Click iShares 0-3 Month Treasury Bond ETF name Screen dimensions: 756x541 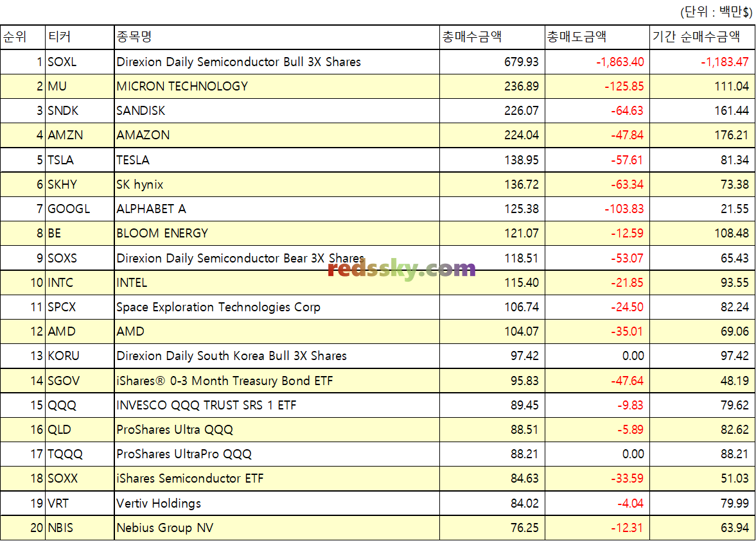pos(225,381)
